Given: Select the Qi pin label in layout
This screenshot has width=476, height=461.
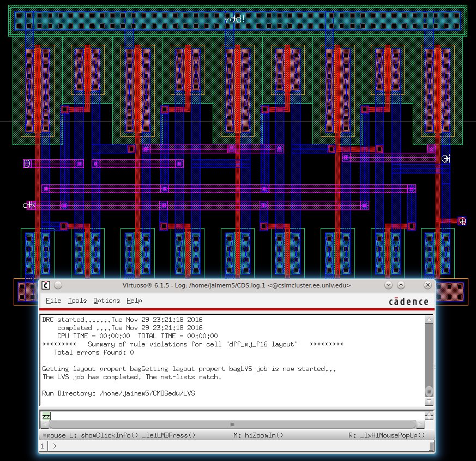Looking at the screenshot, I should [x=445, y=158].
